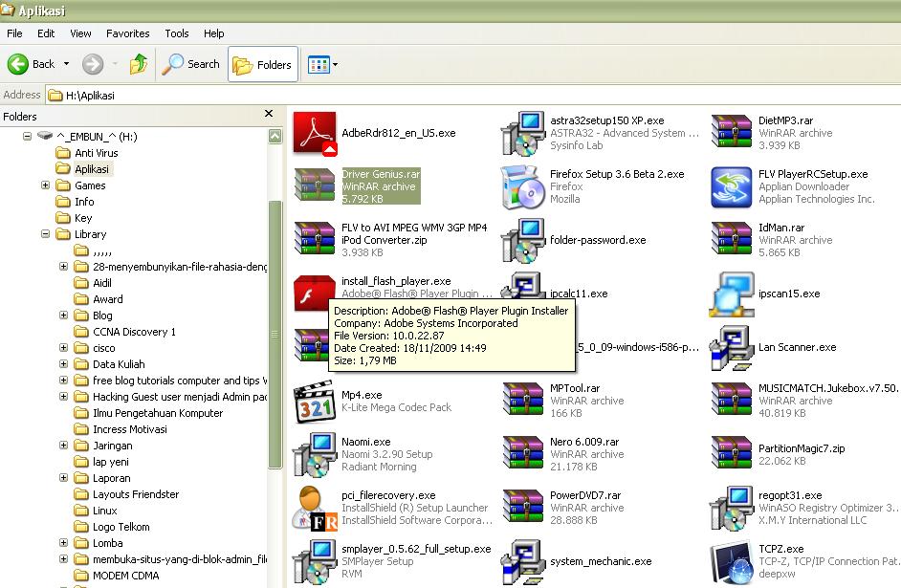Click the Back button
Screen dimensions: 901x588
click(x=32, y=64)
